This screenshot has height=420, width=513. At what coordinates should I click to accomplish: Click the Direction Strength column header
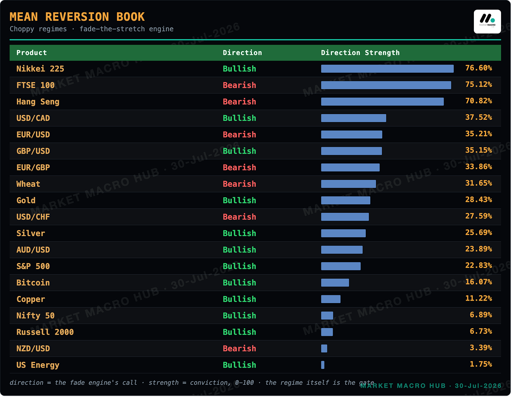point(360,53)
